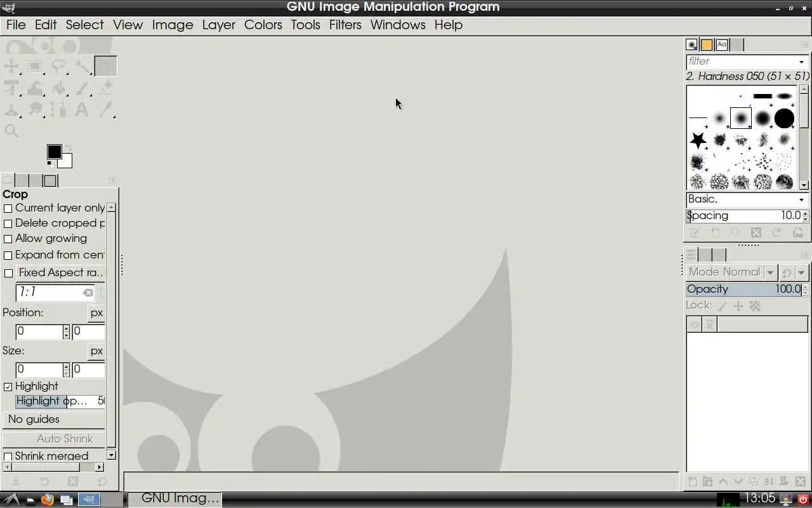Pick the large solid round brush
812x508 pixels.
pyautogui.click(x=784, y=118)
